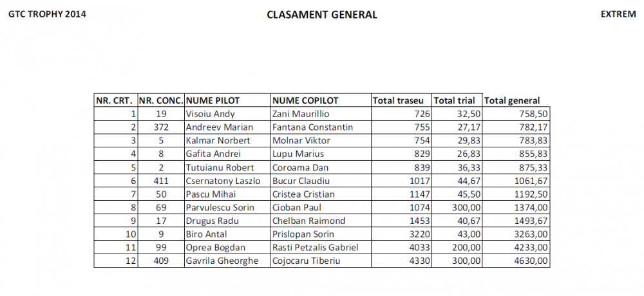Select pilot cell Kalmar Norbert
644x296 pixels.
(213, 140)
